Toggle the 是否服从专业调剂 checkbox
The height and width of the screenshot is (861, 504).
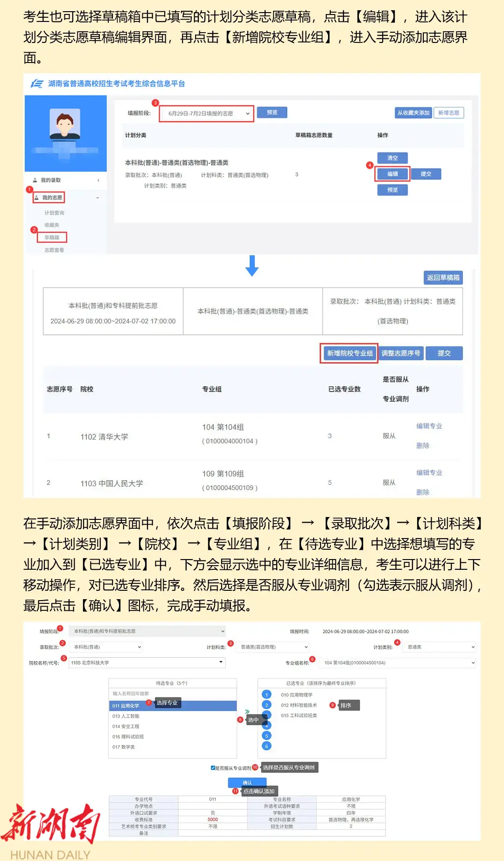(213, 768)
